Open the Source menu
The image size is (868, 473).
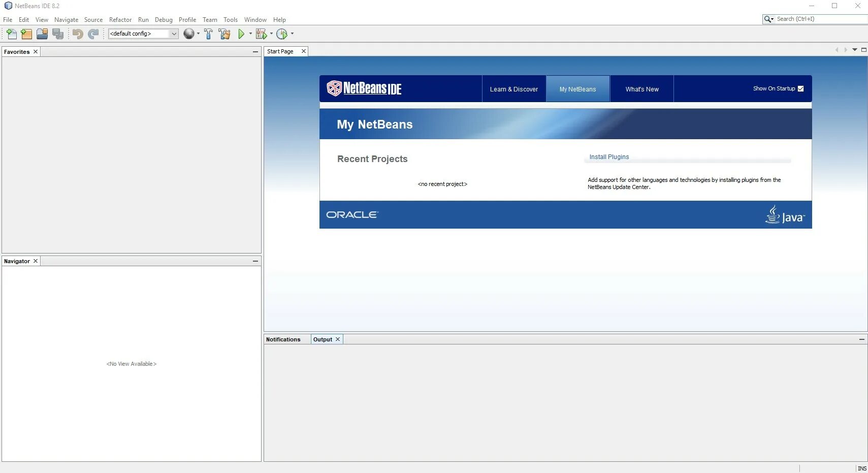pos(93,20)
